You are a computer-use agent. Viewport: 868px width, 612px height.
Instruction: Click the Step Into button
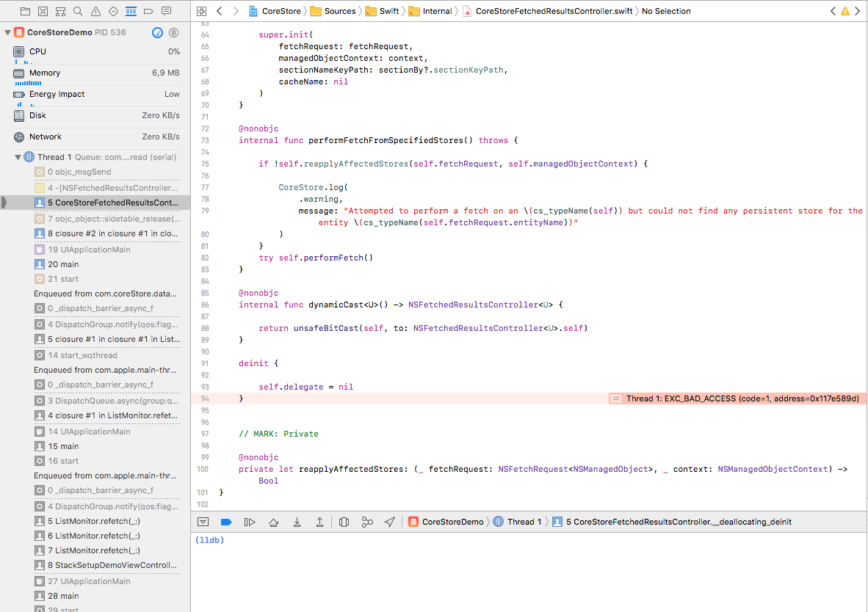(297, 522)
